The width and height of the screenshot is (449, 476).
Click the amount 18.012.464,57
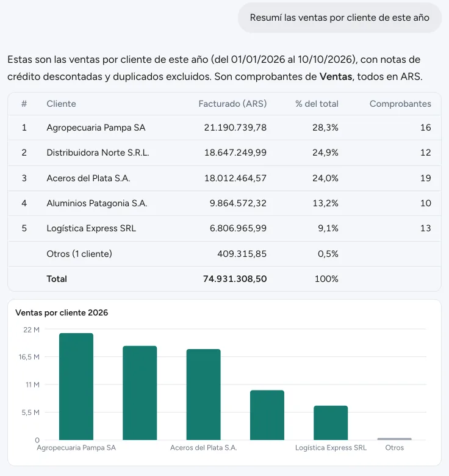(235, 178)
